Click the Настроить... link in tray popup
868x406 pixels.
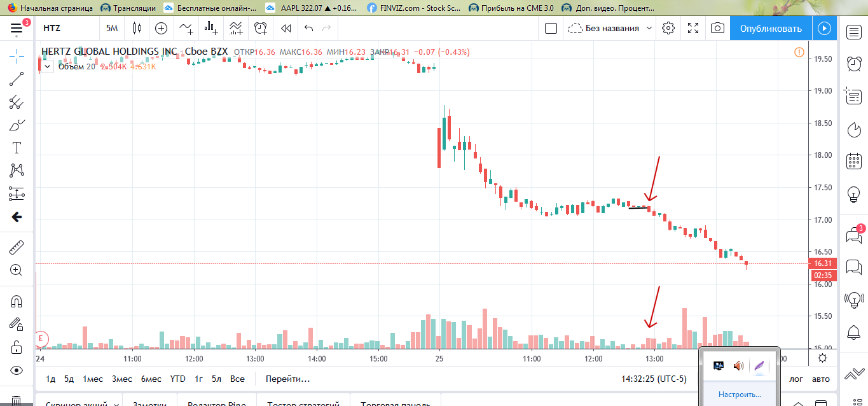point(739,394)
